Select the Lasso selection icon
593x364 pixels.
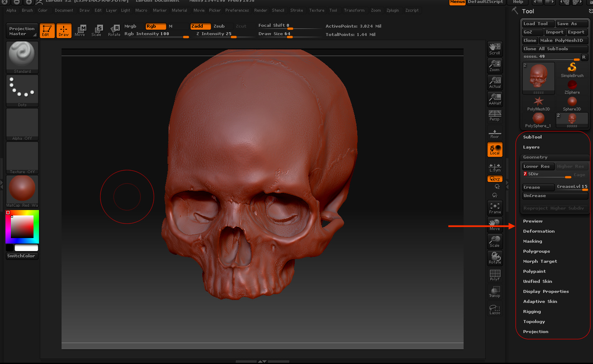tap(495, 309)
